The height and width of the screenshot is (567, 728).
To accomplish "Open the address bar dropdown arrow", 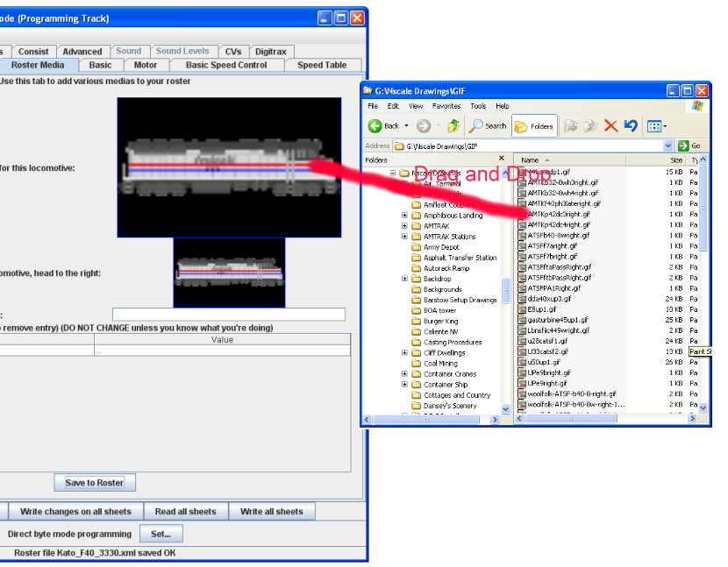I will tap(668, 145).
